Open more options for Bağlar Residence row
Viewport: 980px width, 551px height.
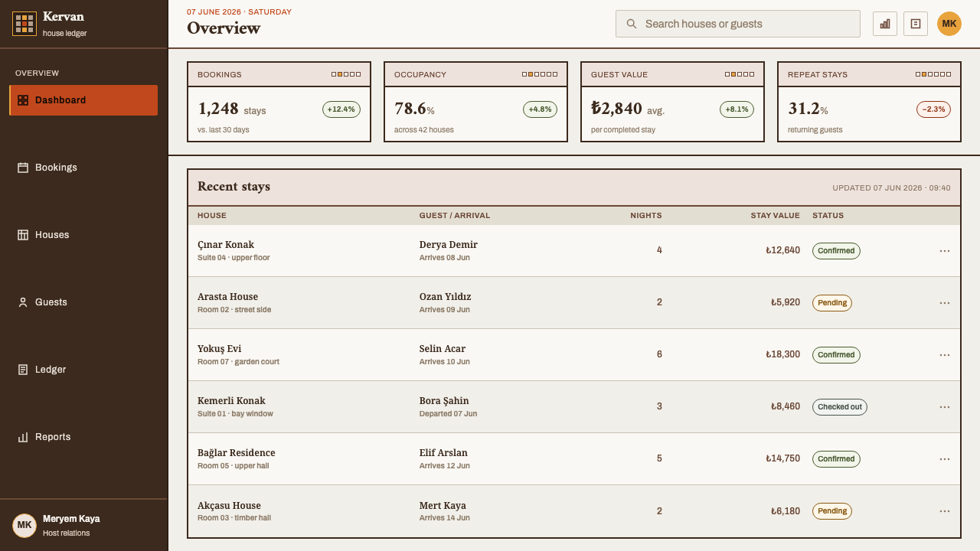point(945,459)
